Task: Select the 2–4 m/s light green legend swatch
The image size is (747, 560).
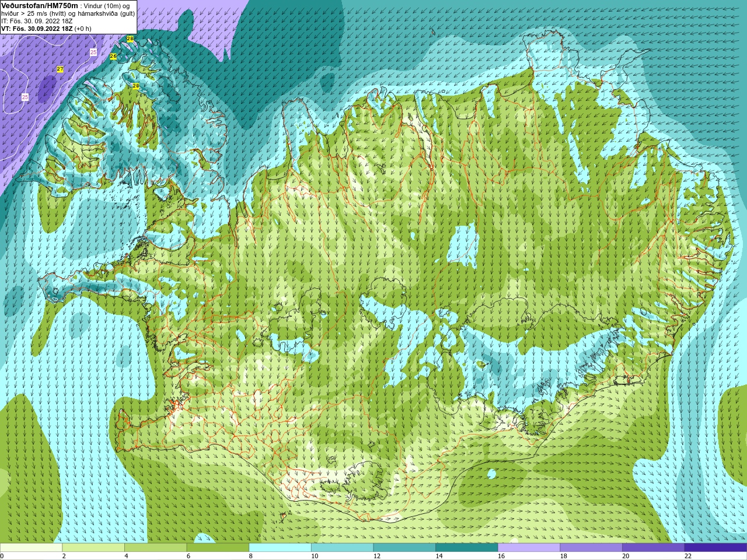Action: coord(93,548)
